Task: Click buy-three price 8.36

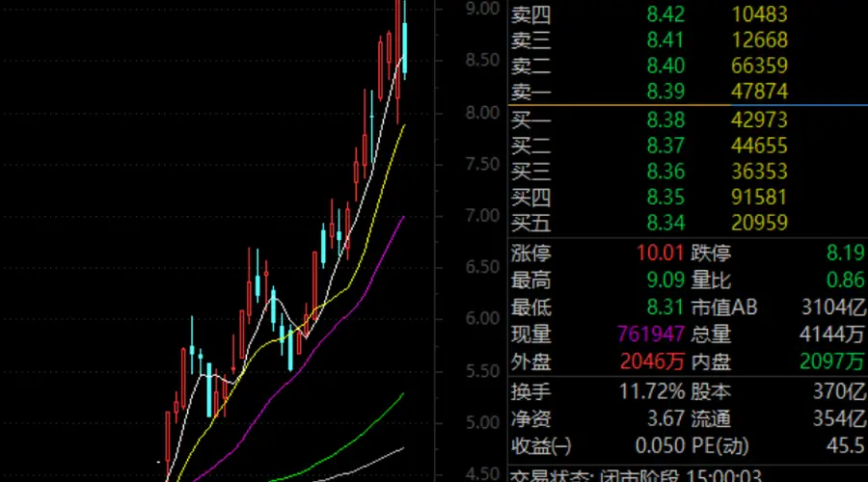Action: pos(665,172)
